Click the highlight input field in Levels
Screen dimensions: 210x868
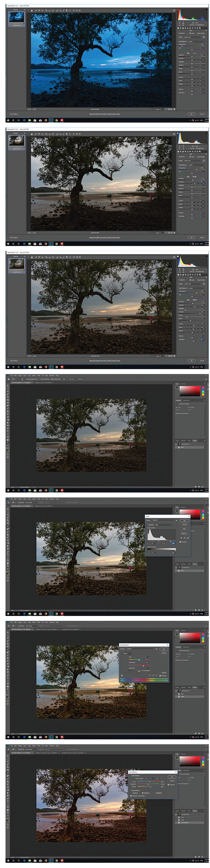(x=173, y=543)
